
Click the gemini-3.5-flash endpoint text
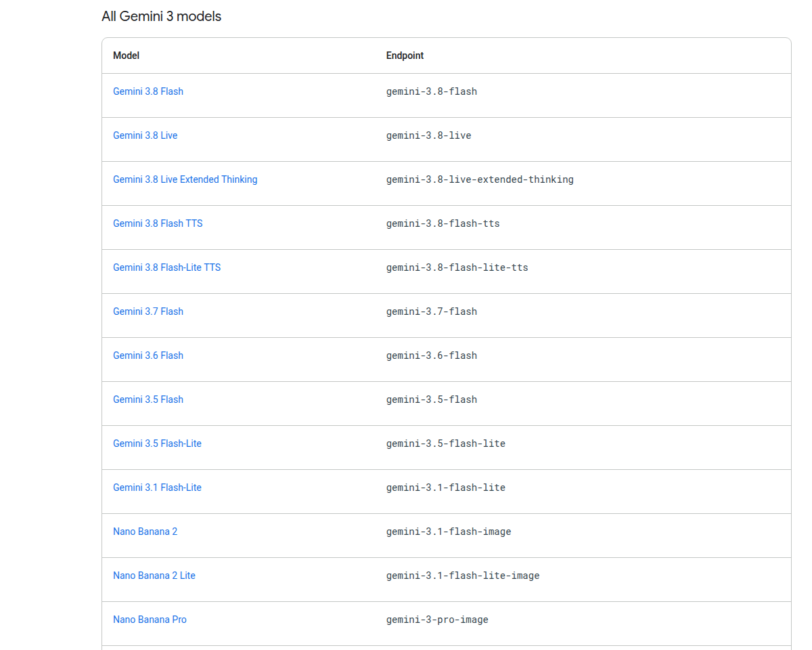(432, 399)
